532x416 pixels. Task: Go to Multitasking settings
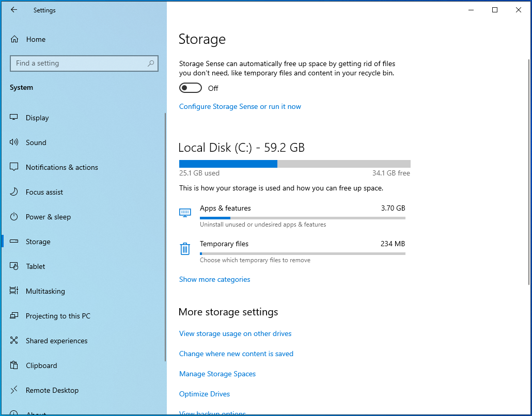click(45, 291)
